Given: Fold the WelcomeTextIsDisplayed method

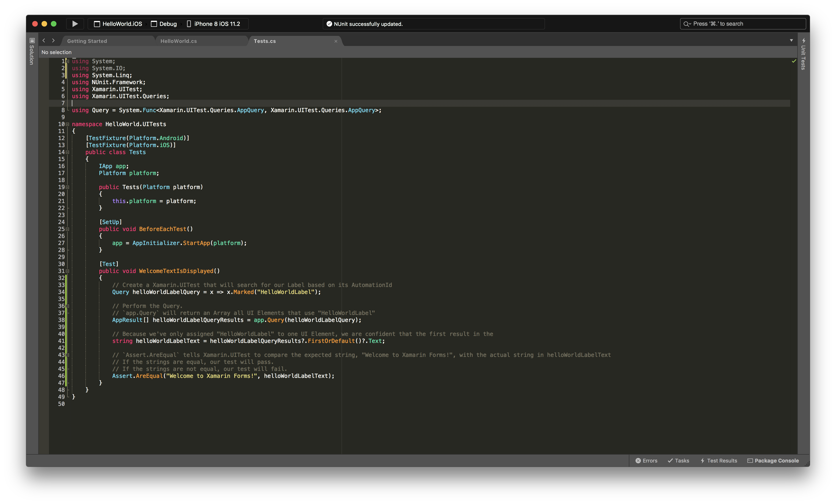Looking at the screenshot, I should click(x=67, y=271).
